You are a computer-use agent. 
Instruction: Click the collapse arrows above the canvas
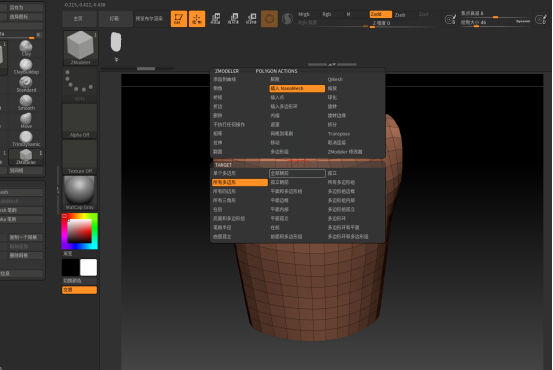click(332, 65)
